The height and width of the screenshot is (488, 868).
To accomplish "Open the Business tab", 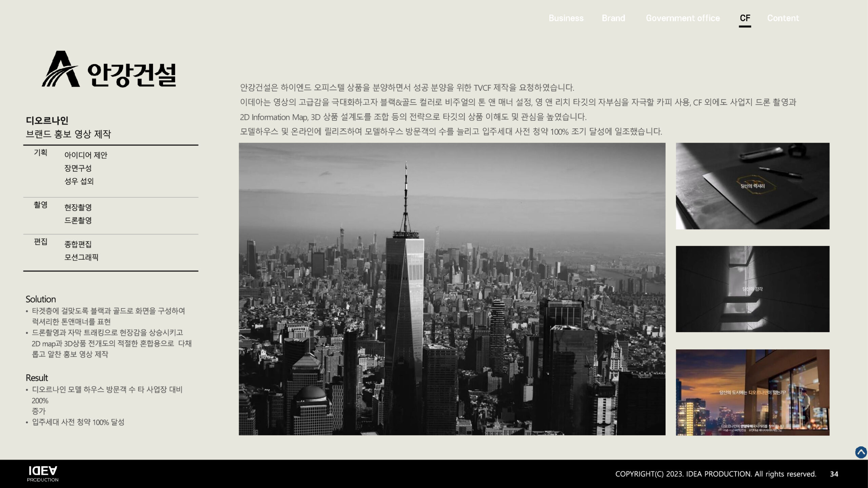I will click(566, 18).
